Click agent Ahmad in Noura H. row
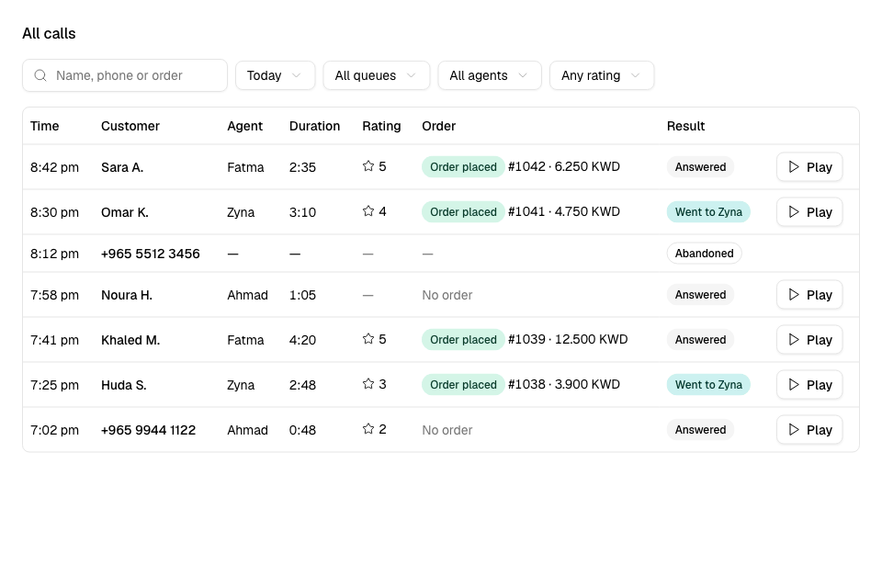The height and width of the screenshot is (588, 882). pos(247,295)
